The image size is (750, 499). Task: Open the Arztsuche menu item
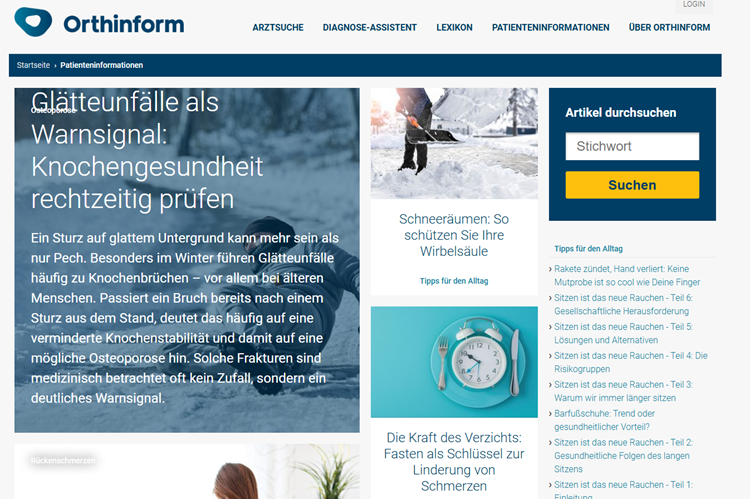pyautogui.click(x=278, y=28)
